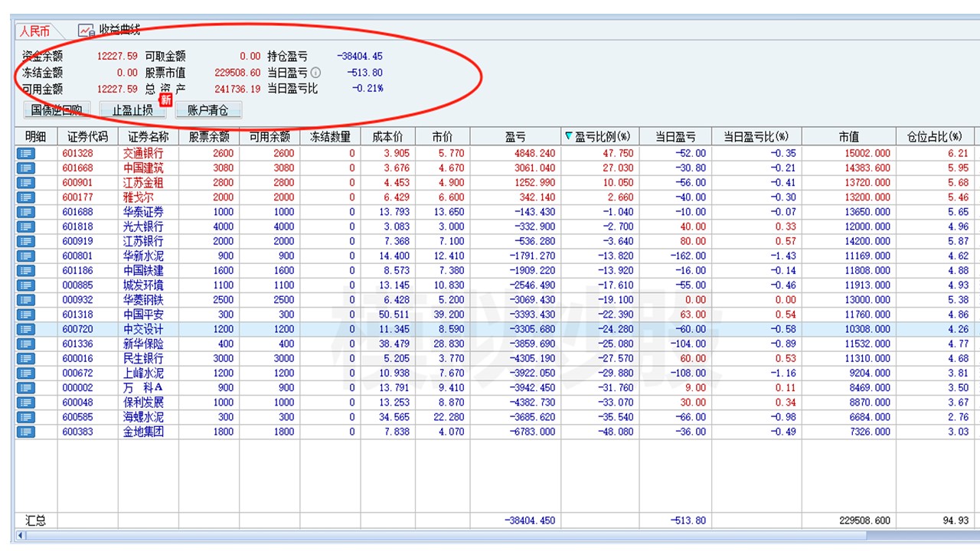The image size is (980, 551).
Task: Click stock name 金地集团
Action: (x=143, y=432)
